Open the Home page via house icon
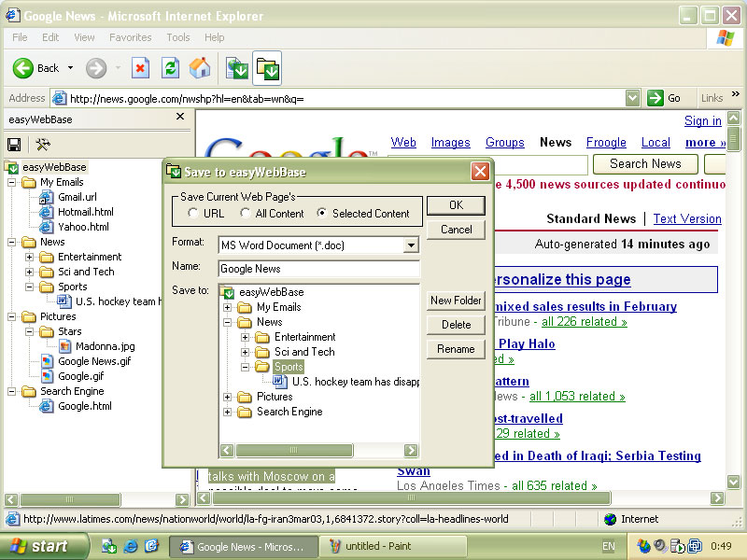This screenshot has height=560, width=747. 200,68
